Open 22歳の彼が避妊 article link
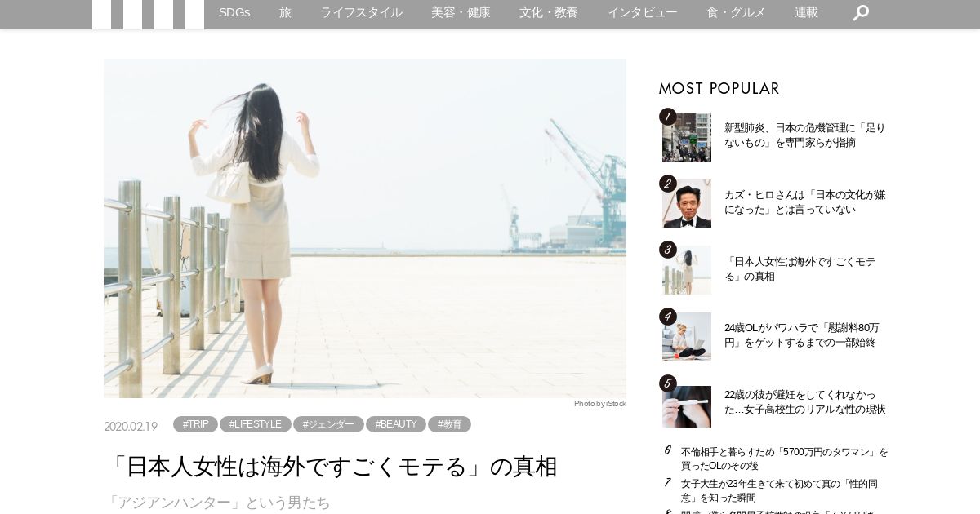 (804, 402)
